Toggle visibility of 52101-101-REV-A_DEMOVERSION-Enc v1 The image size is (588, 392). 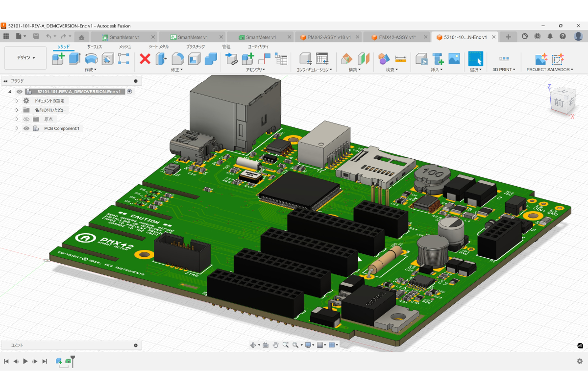tap(19, 91)
